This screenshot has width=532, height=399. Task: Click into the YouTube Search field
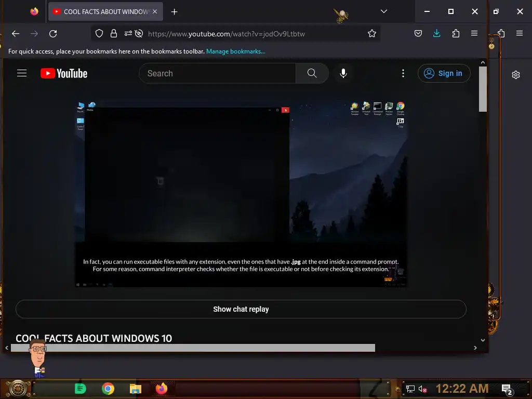coord(217,73)
